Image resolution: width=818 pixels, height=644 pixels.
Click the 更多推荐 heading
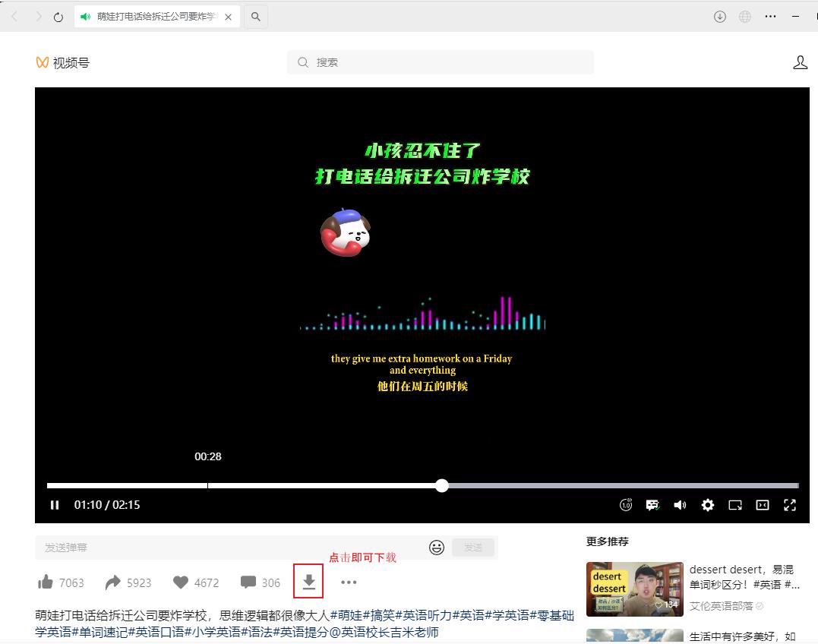(x=608, y=541)
